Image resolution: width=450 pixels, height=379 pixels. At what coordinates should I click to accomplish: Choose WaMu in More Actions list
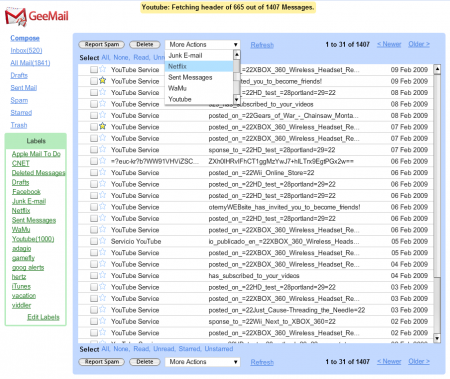(199, 88)
